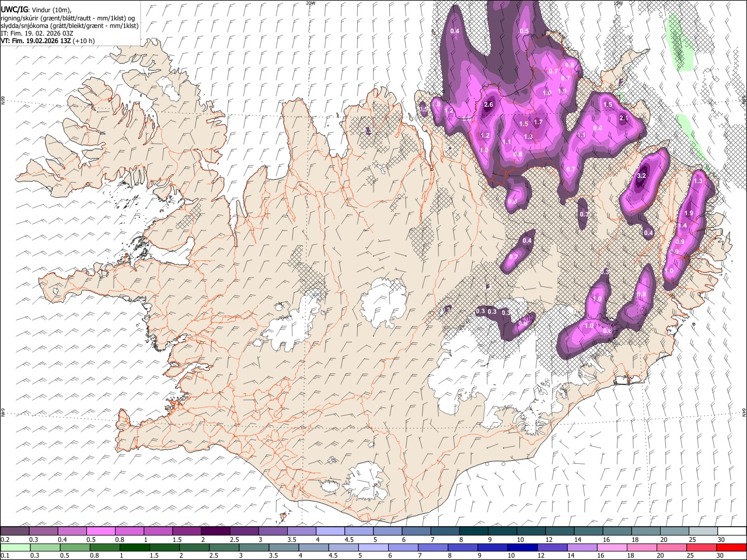Select bottom-row gray-green swatch starting at 3

(254, 547)
